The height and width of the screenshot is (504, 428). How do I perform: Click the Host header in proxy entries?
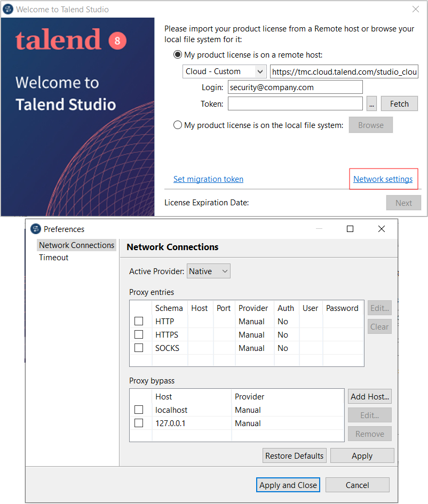(x=200, y=308)
